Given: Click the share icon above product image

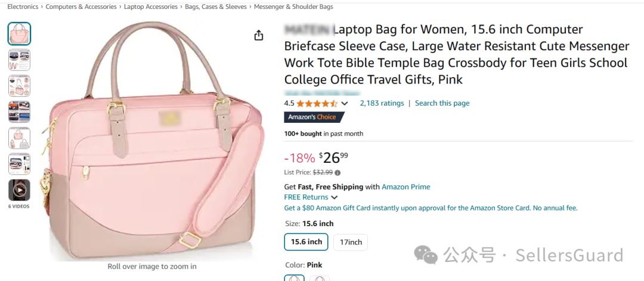Looking at the screenshot, I should pos(258,35).
